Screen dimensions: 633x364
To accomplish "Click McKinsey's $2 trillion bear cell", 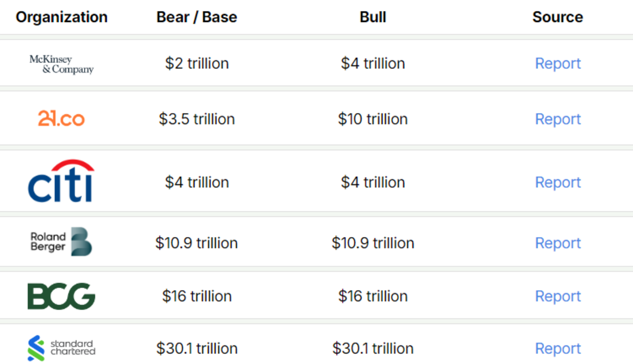I will click(197, 63).
